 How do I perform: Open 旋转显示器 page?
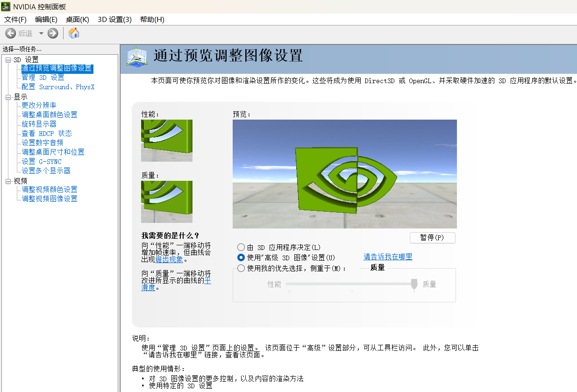[39, 124]
